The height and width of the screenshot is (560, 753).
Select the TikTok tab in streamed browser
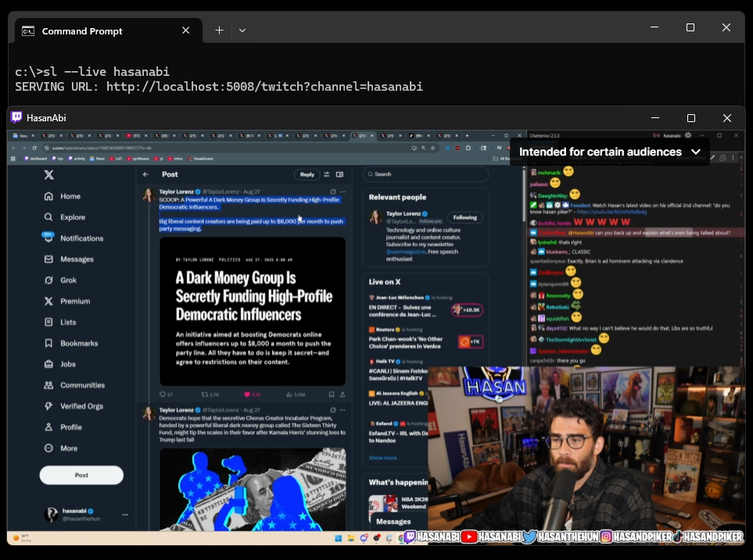(421, 135)
